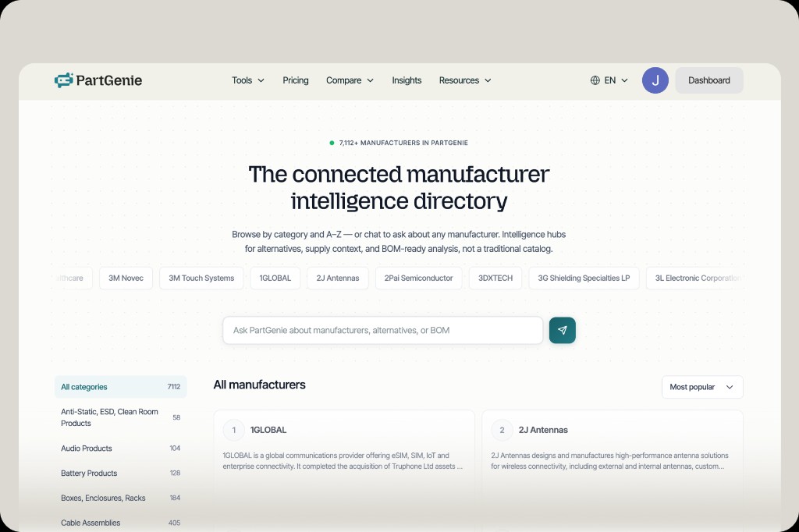The image size is (799, 532).
Task: Click the Dashboard button
Action: [708, 80]
